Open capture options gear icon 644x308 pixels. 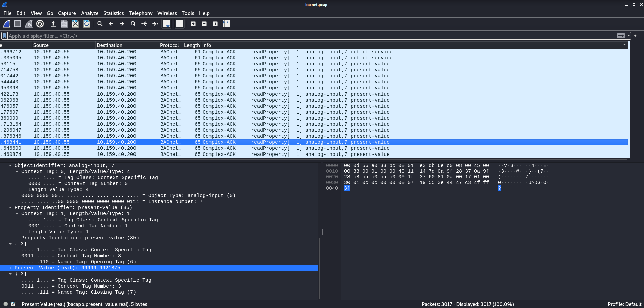tap(40, 24)
